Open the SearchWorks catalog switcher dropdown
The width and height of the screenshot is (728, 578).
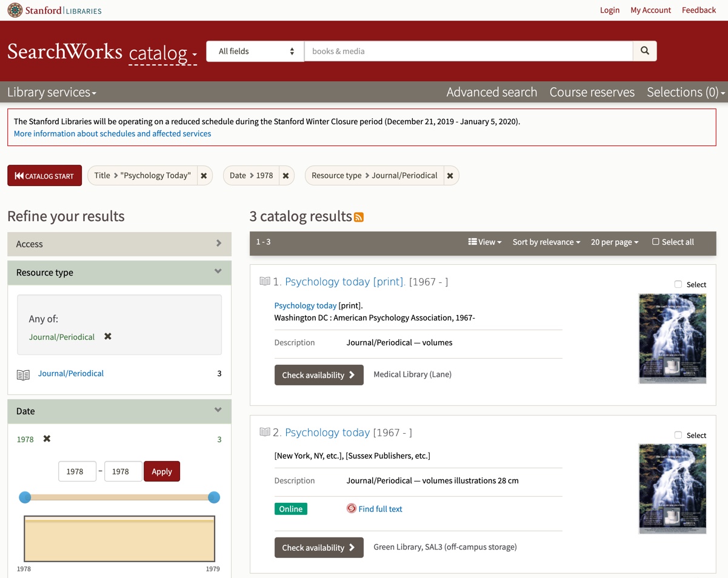click(162, 53)
